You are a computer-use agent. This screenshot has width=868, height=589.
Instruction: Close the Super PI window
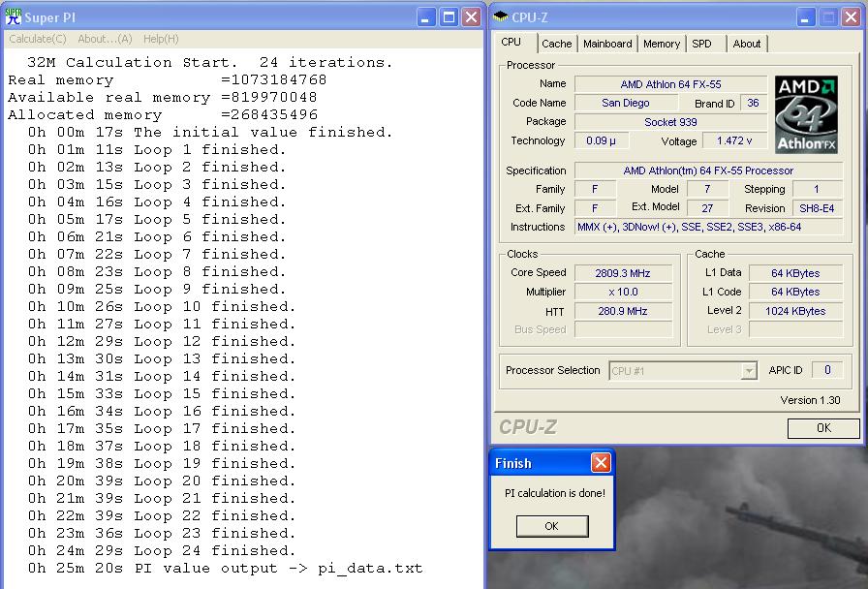pos(471,17)
